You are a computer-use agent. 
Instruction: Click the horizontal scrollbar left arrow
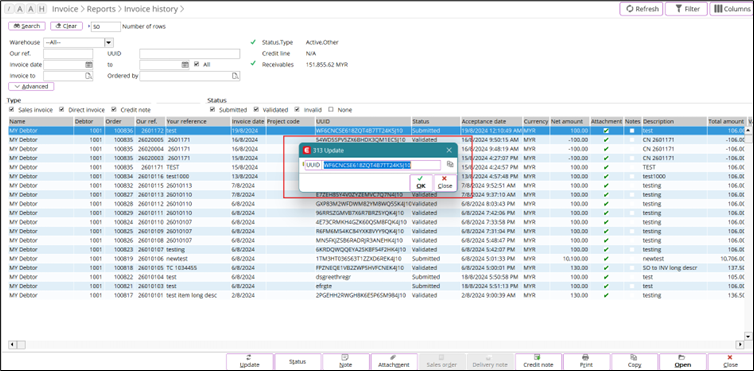(12, 345)
